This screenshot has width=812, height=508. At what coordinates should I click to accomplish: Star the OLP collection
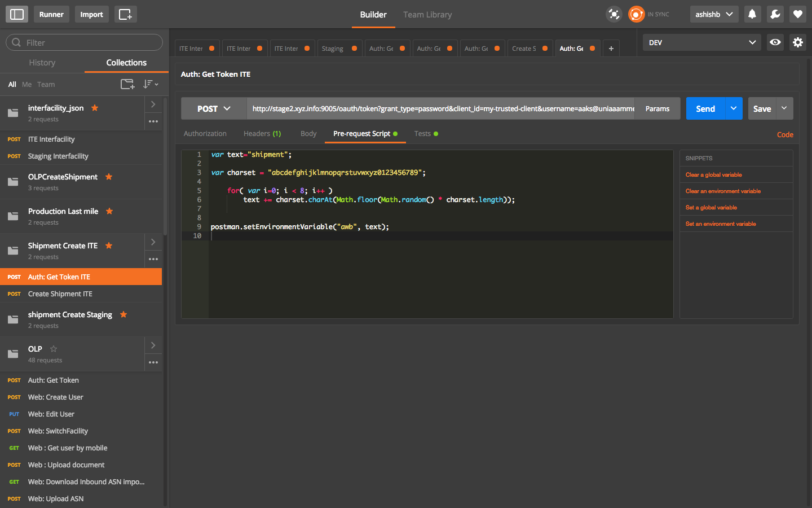[53, 349]
